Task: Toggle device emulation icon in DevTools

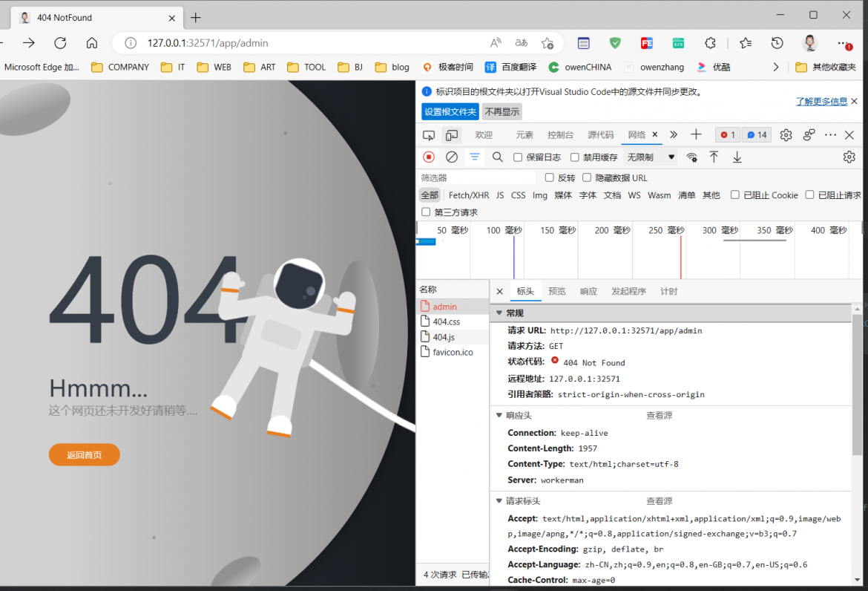Action: point(452,135)
